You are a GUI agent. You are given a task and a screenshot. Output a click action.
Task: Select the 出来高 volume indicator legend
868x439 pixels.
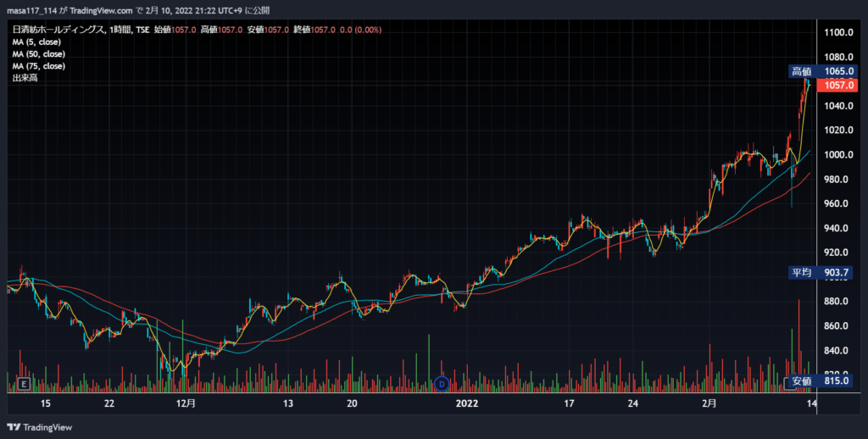point(25,79)
